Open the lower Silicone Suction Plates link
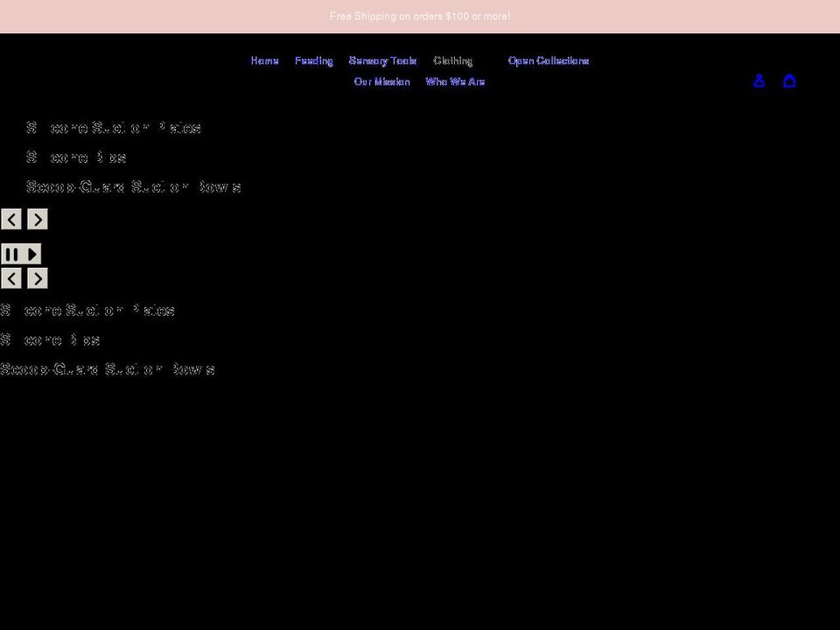 pyautogui.click(x=87, y=310)
